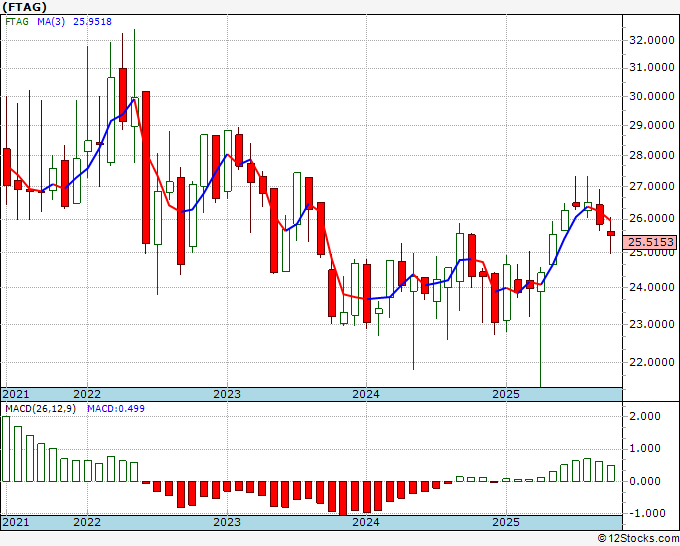
Task: Click the 23.0000 price axis label
Action: point(651,324)
